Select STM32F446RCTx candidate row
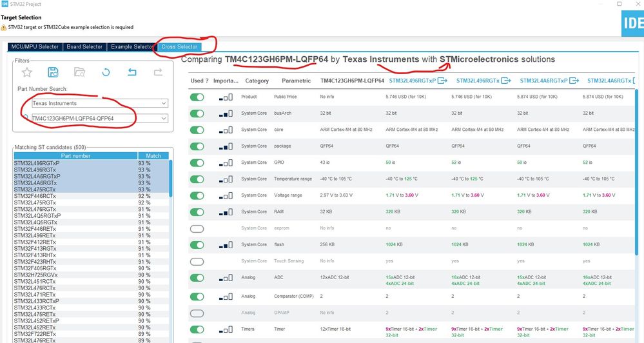 coord(91,196)
